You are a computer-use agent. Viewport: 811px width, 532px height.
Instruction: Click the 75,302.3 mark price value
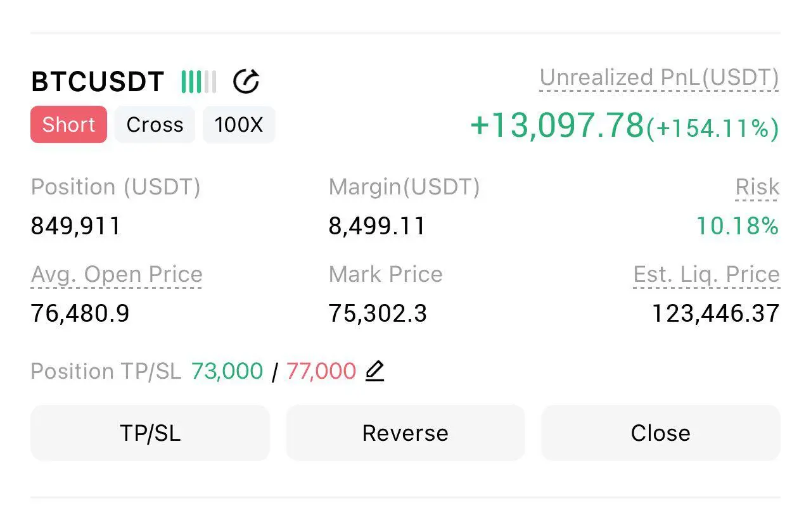[x=378, y=313]
